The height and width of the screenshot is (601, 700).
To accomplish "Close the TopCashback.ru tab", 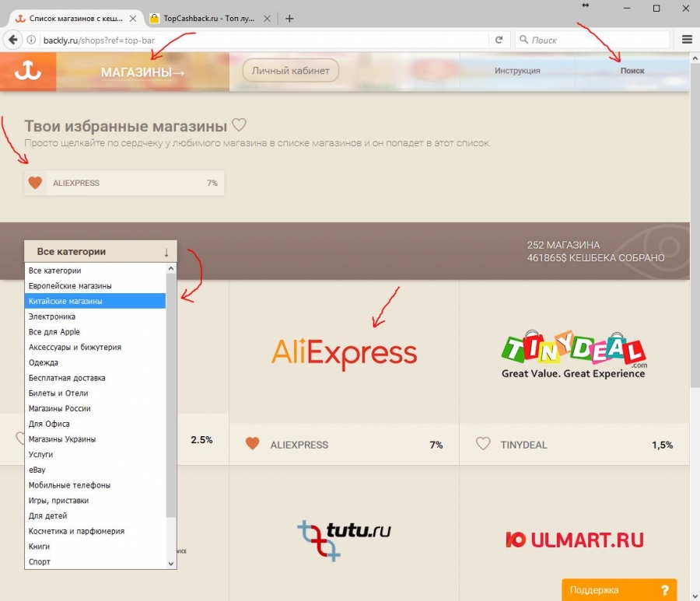I will 267,19.
